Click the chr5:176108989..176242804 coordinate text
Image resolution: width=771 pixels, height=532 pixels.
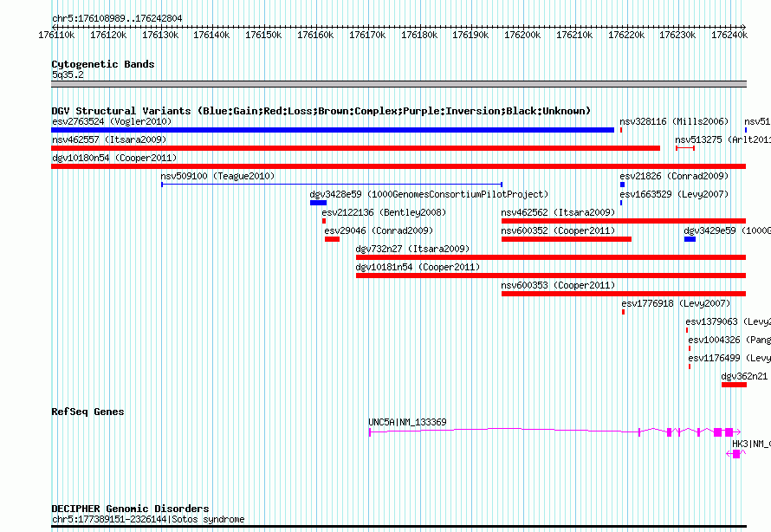coord(117,18)
